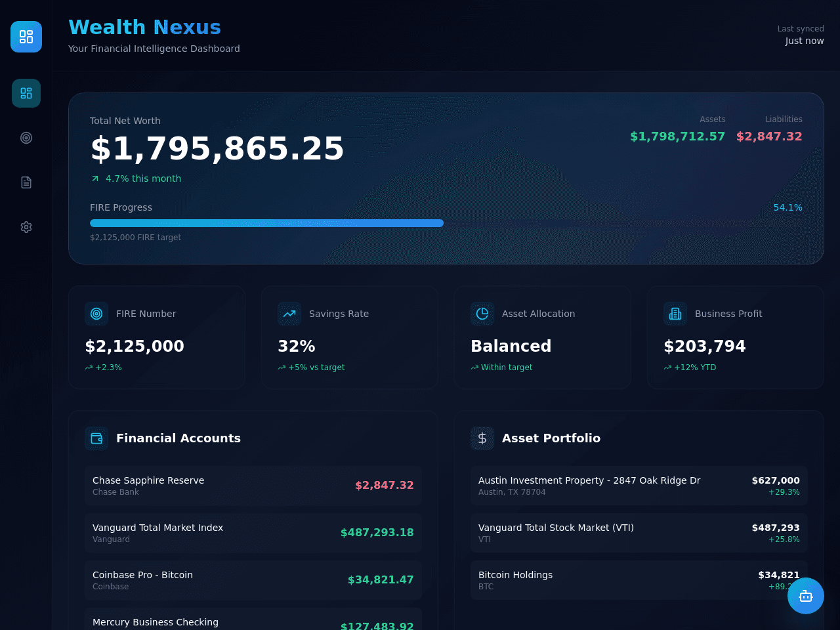Open the FIRE Number card
The width and height of the screenshot is (840, 630).
(157, 337)
